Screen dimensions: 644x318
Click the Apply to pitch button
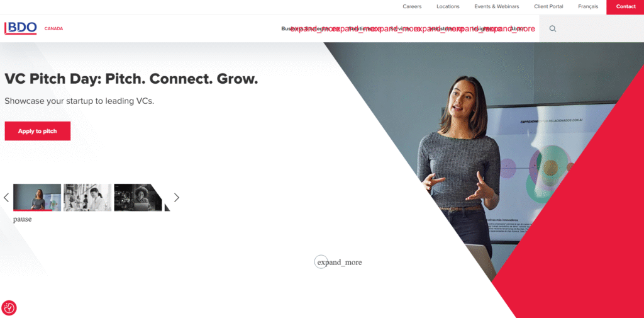37,131
